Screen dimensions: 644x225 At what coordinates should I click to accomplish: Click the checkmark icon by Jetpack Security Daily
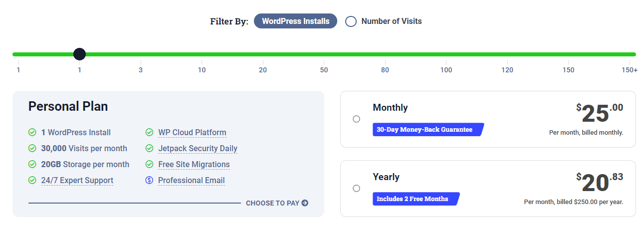[149, 149]
